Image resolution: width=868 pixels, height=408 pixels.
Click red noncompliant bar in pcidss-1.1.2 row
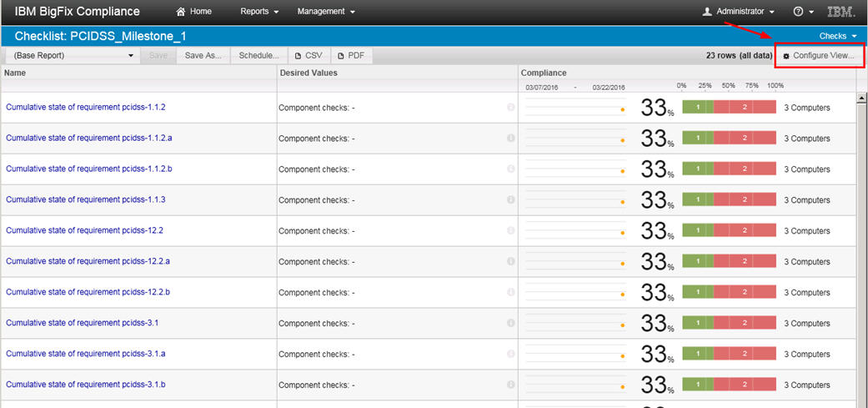(745, 108)
